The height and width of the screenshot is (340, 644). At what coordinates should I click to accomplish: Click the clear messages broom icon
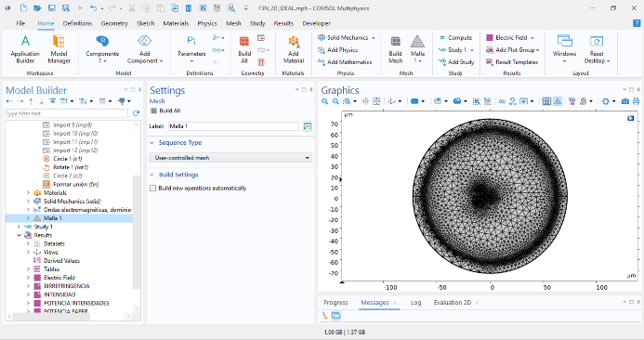325,316
